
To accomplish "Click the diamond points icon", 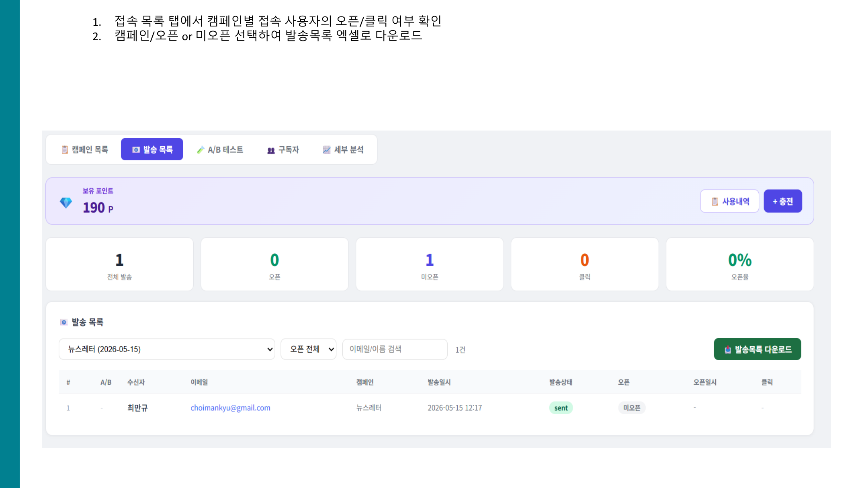I will [x=66, y=202].
